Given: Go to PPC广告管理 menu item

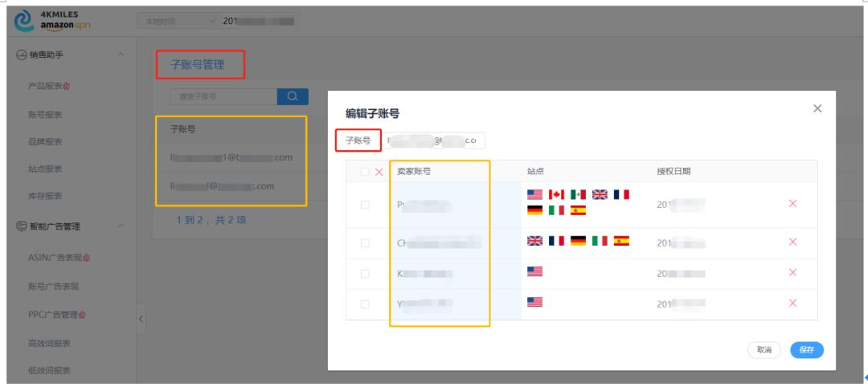Looking at the screenshot, I should pyautogui.click(x=57, y=315).
